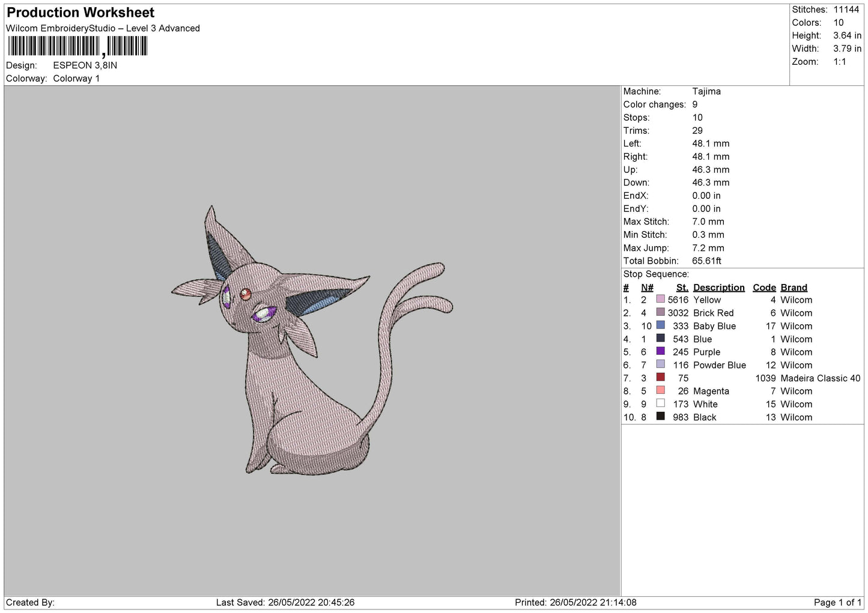Select the Purple thread swatch
This screenshot has height=613, width=868.
(661, 351)
